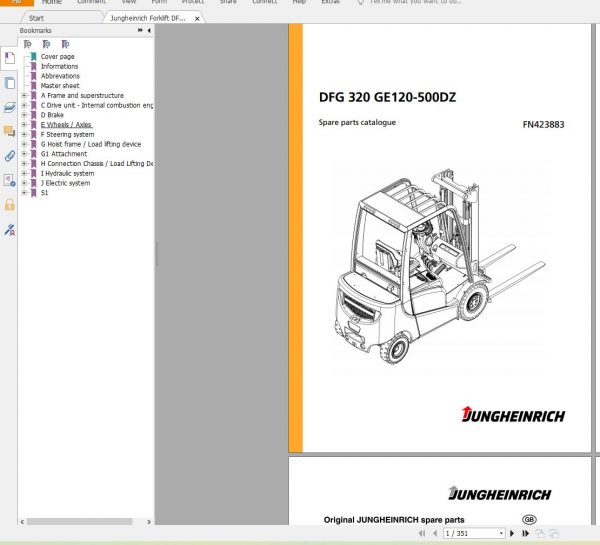The image size is (600, 545).
Task: Expand the E Wheels / Axles bookmark
Action: (24, 124)
